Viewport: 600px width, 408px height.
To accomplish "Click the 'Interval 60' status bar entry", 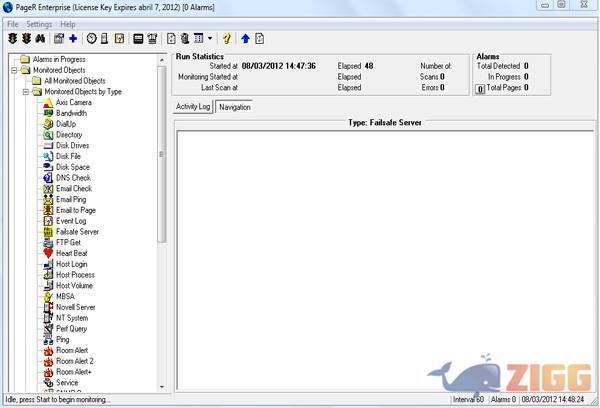I will pyautogui.click(x=468, y=400).
